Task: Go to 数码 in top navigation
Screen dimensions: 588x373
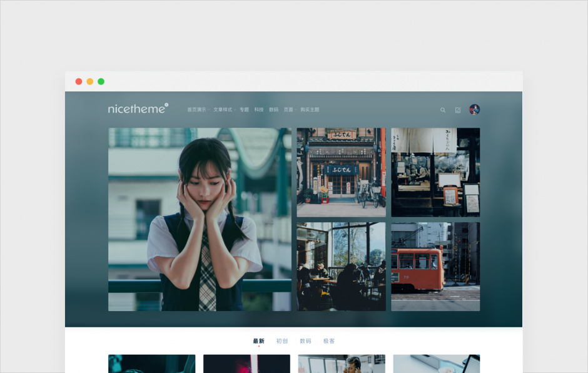Action: pyautogui.click(x=274, y=110)
